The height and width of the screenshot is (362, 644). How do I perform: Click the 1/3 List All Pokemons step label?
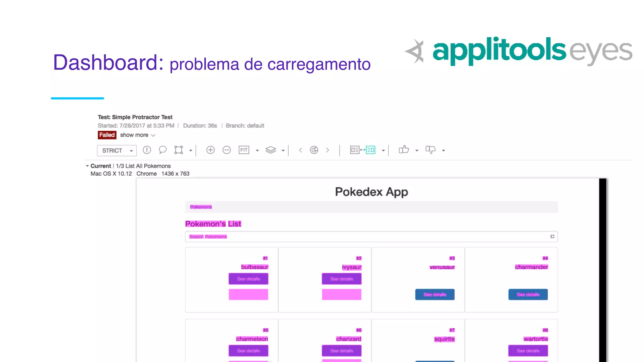(143, 166)
